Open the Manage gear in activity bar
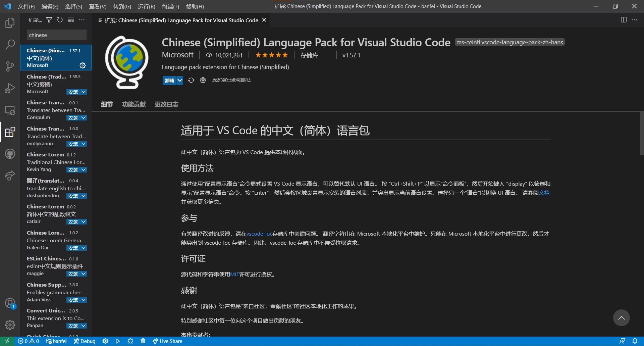Screen dimensions: 644x346 (10, 325)
